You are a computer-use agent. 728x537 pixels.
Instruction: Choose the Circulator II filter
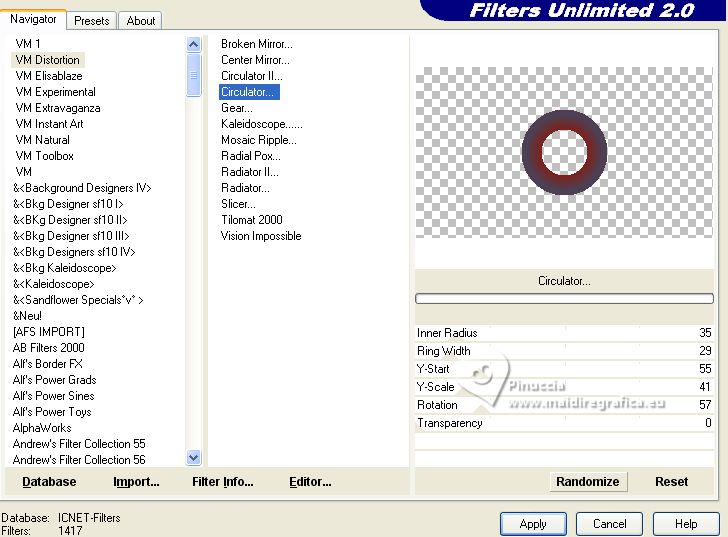point(251,76)
